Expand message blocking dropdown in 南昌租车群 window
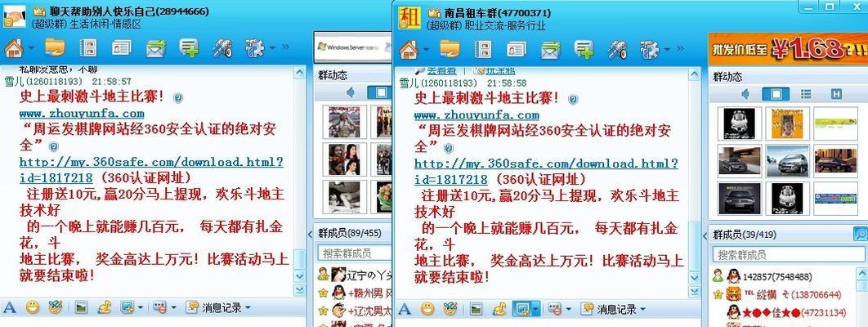Screen dimensions: 868x327 tap(569, 309)
